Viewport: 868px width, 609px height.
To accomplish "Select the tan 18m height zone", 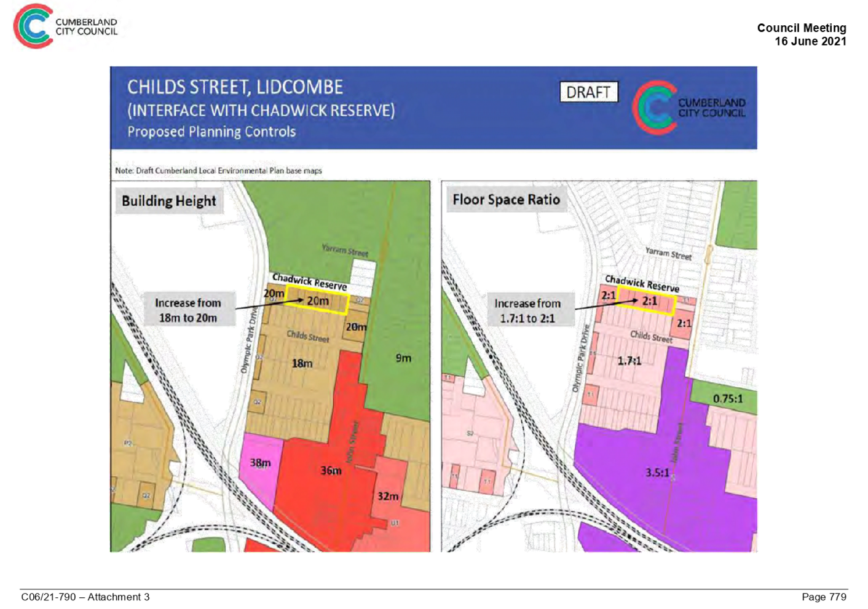I will [x=301, y=364].
